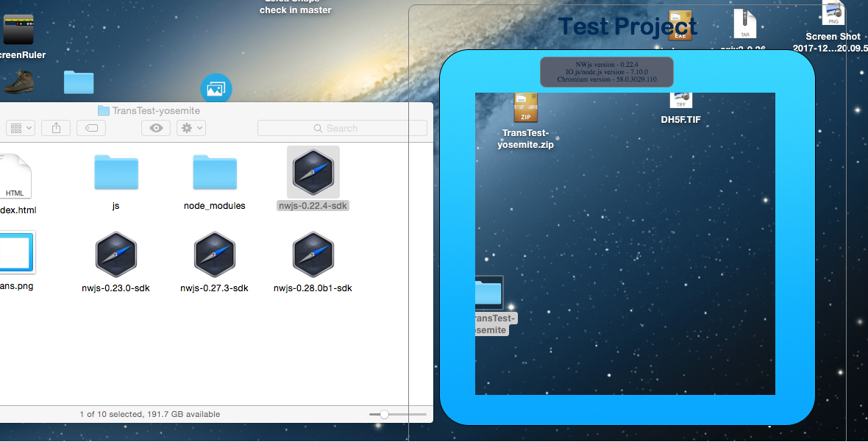Select the nwjs-0.27.3-sdk app icon
This screenshot has height=442, width=868.
214,254
